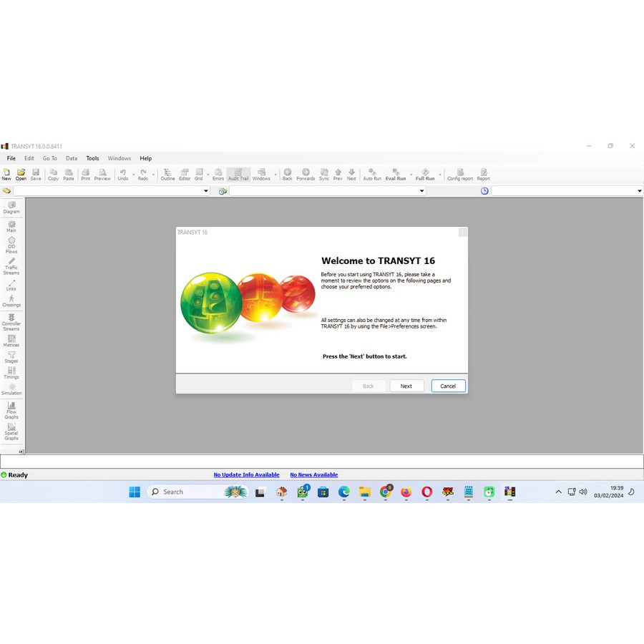Screen dimensions: 644x644
Task: Open the Go To menu
Action: tap(49, 158)
